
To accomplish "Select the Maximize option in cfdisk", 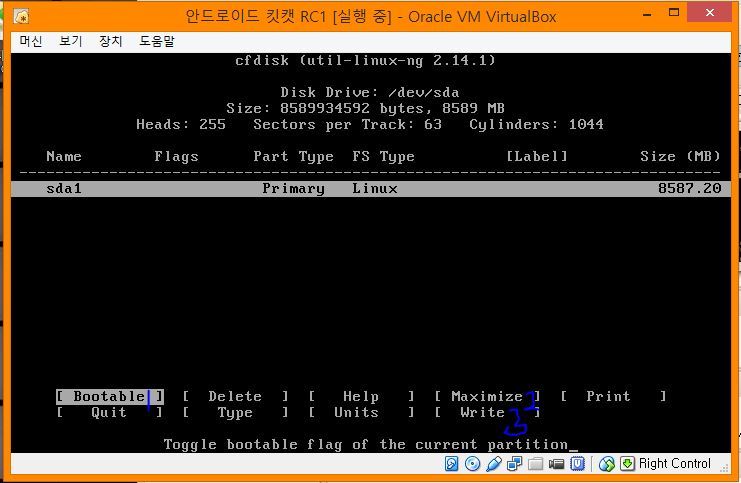I will pos(487,396).
